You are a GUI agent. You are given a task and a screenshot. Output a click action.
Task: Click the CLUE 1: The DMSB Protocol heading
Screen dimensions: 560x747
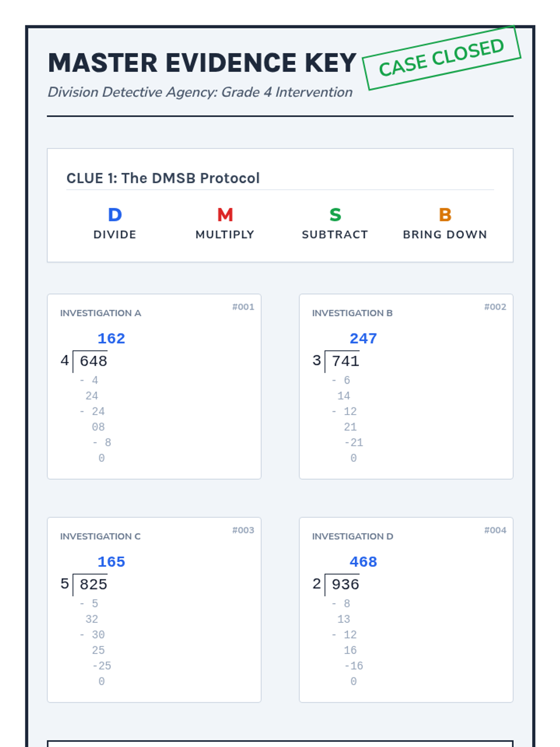coord(163,178)
